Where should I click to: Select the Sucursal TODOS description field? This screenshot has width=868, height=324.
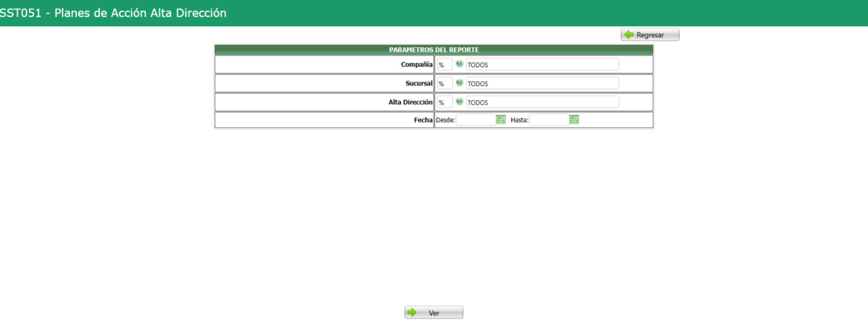point(542,83)
